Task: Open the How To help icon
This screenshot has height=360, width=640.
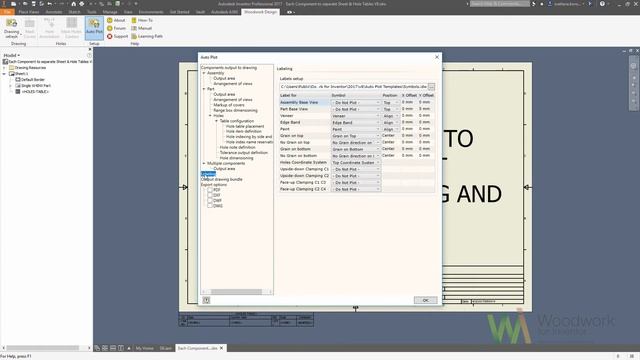Action: pos(134,20)
